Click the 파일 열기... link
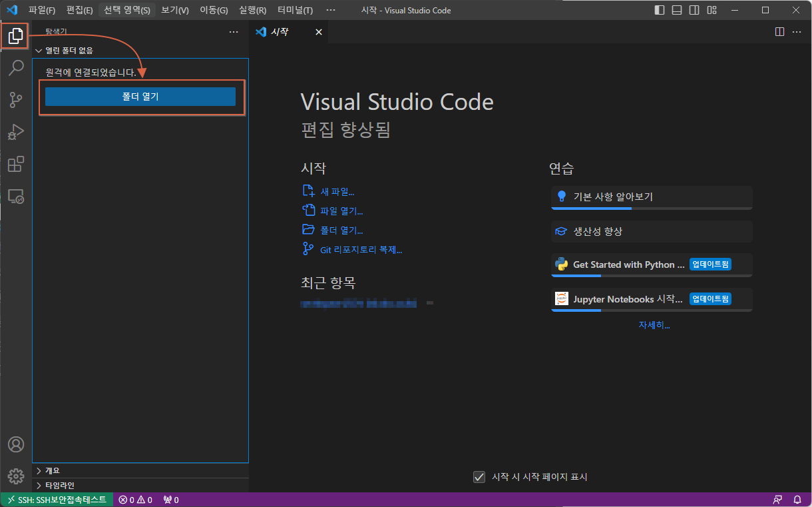The height and width of the screenshot is (507, 812). 341,211
